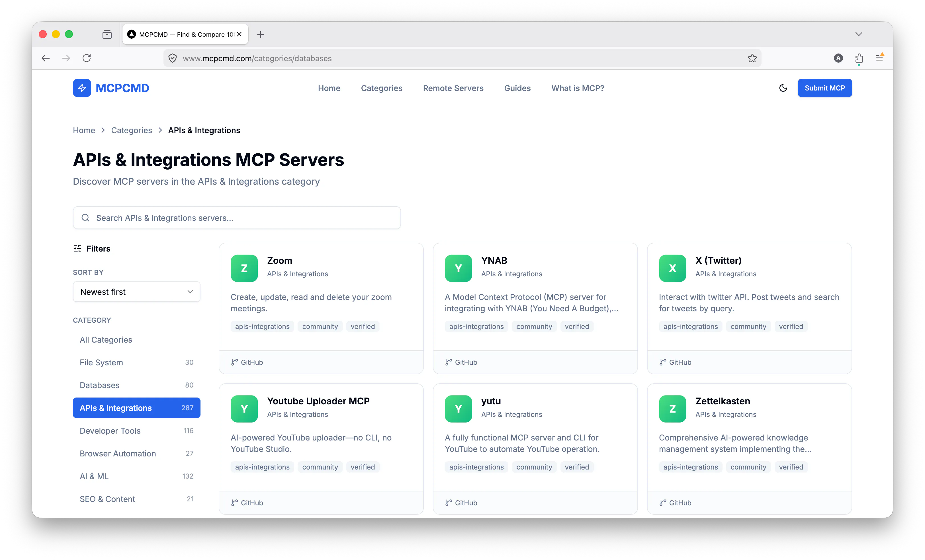Select the Browser Automation category
925x560 pixels.
[x=137, y=454]
